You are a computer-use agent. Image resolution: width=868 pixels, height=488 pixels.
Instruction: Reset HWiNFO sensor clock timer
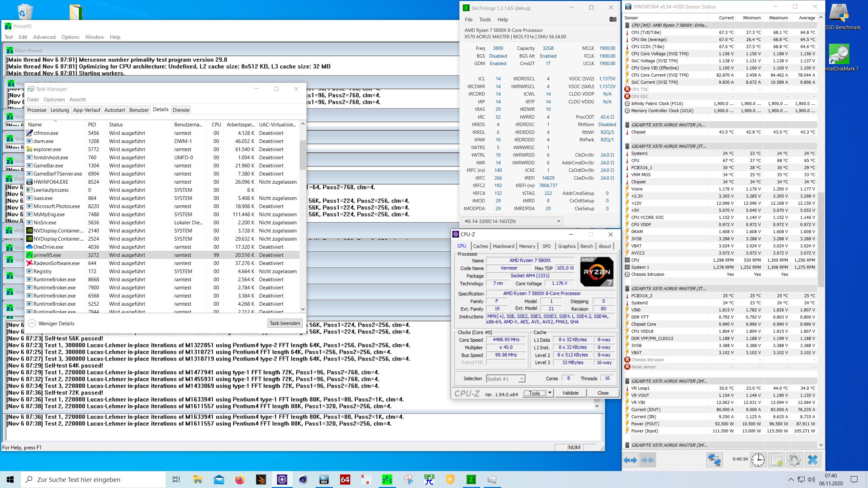[x=758, y=460]
